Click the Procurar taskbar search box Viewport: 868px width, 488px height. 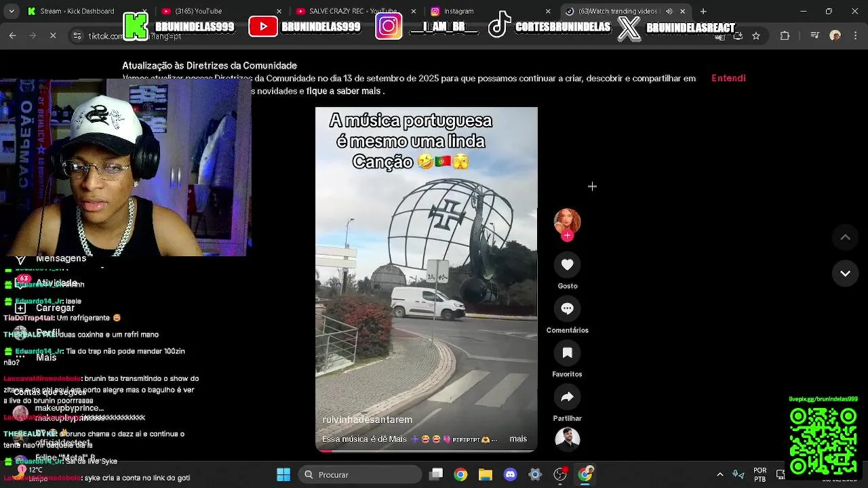point(361,474)
